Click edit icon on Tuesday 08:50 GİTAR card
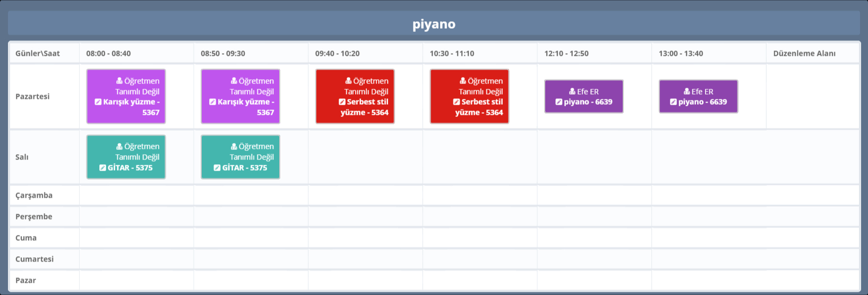This screenshot has width=868, height=295. 217,168
